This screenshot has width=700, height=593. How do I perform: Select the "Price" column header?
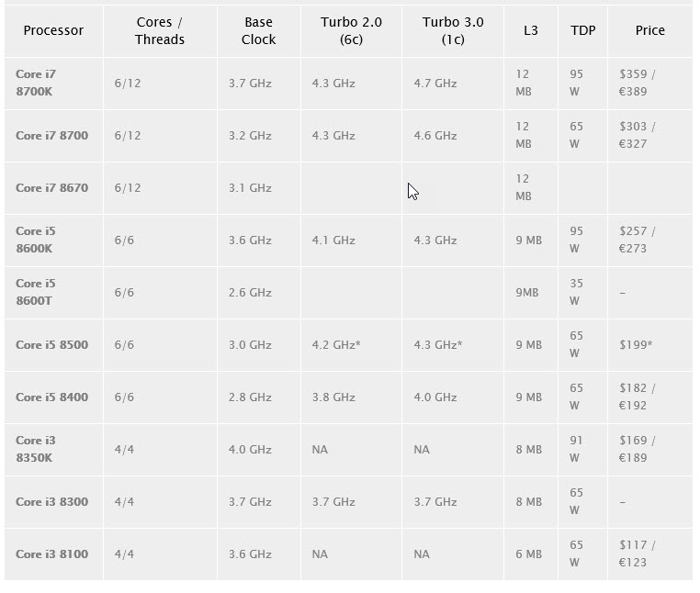click(x=649, y=30)
